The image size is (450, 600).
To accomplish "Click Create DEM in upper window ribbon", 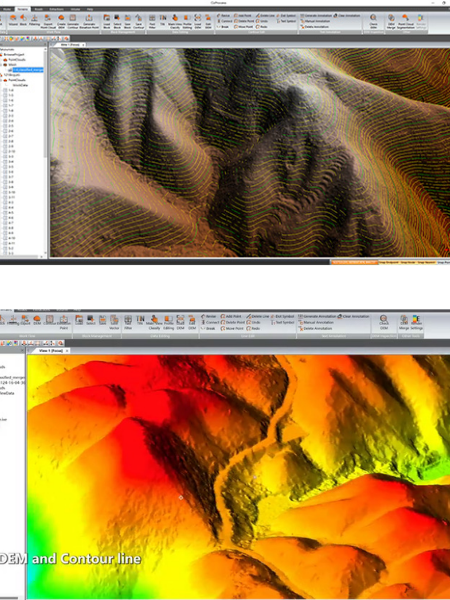I will click(61, 21).
